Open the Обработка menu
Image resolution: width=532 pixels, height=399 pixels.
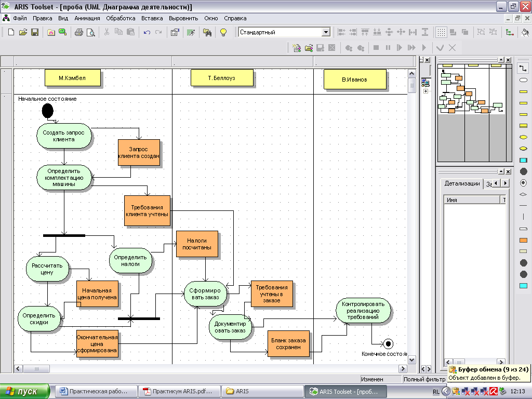[121, 18]
